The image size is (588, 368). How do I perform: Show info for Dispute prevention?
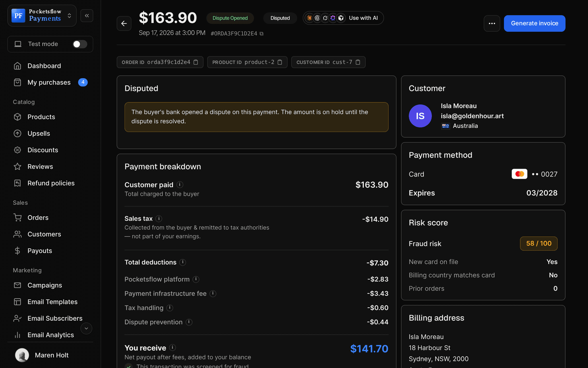(x=189, y=322)
